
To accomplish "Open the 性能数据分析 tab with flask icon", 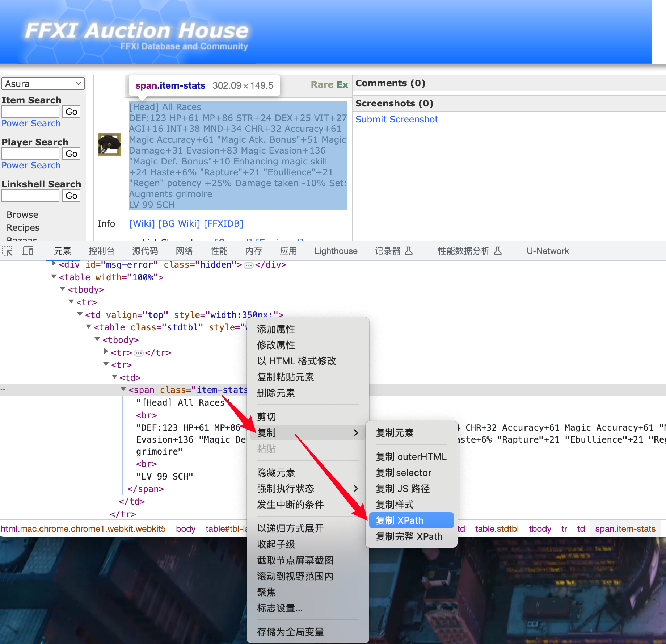I will tap(469, 251).
